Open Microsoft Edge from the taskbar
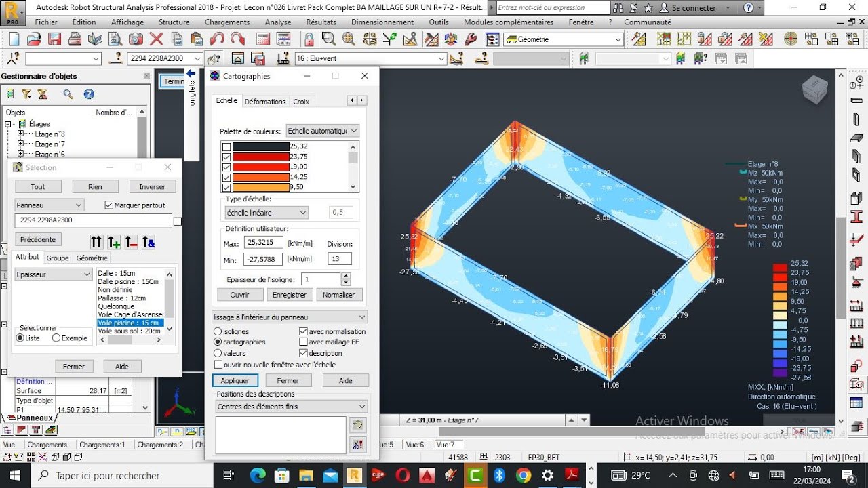Viewport: 868px width, 488px height. pos(258,475)
